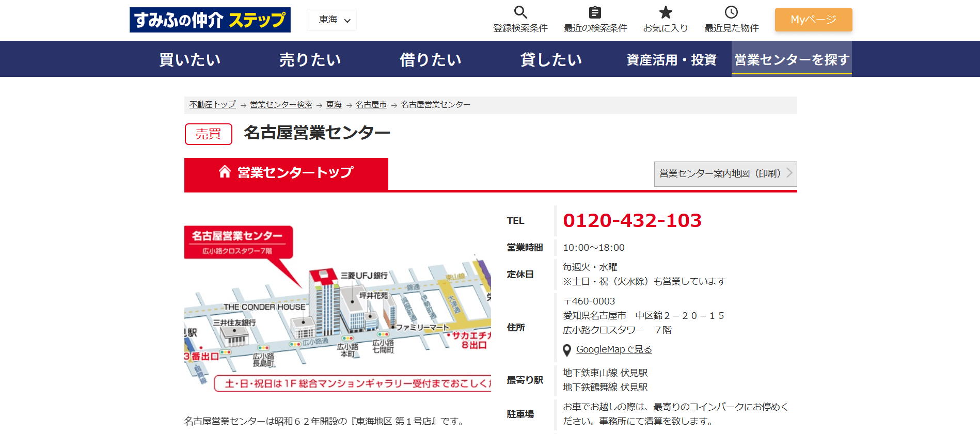Click the 登録検索条件 label
This screenshot has width=980, height=434.
coord(520,28)
